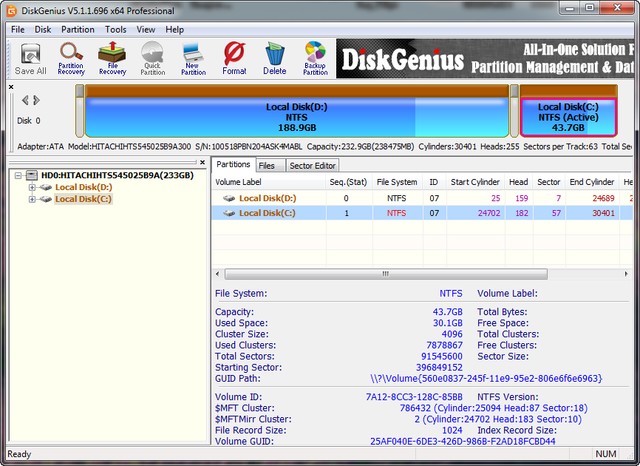The width and height of the screenshot is (640, 466).
Task: Switch to the Files tab
Action: tap(267, 165)
